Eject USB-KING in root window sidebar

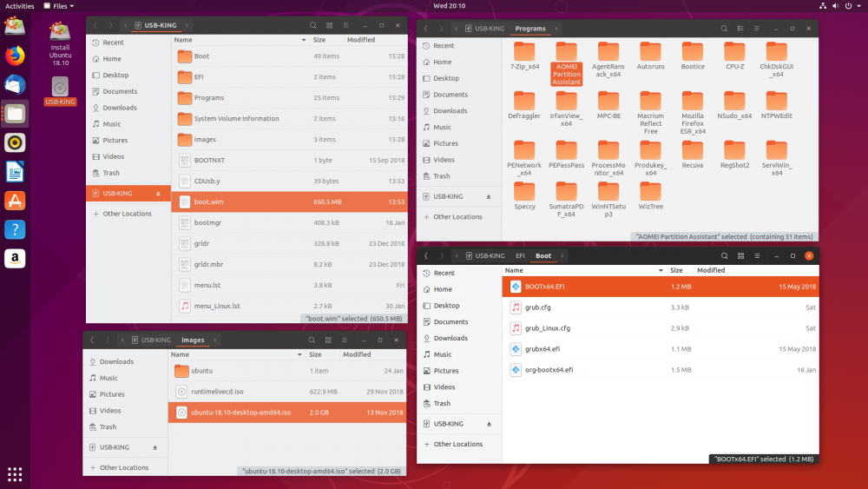(x=158, y=194)
